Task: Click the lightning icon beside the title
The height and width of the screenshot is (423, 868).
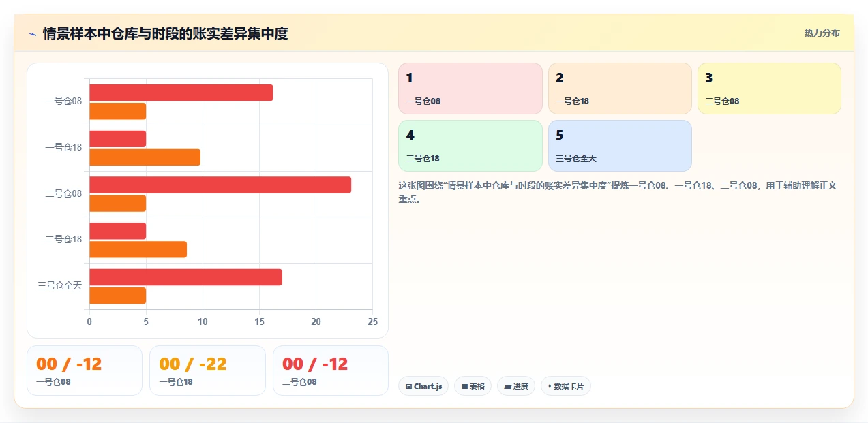Action: pyautogui.click(x=32, y=33)
